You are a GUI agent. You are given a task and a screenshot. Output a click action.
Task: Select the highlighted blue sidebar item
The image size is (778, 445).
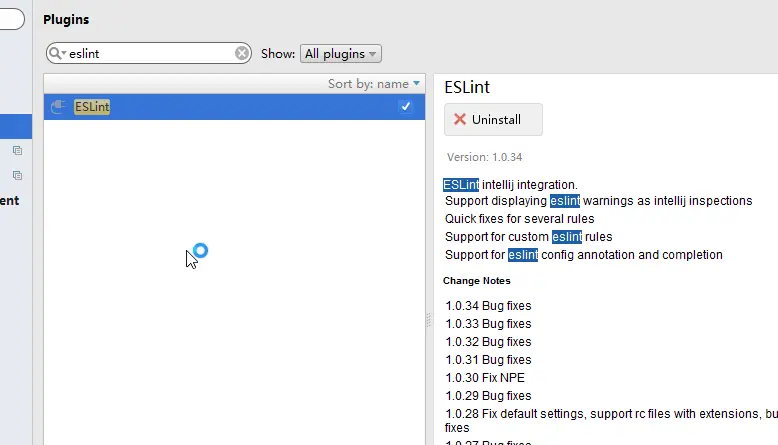tap(16, 126)
